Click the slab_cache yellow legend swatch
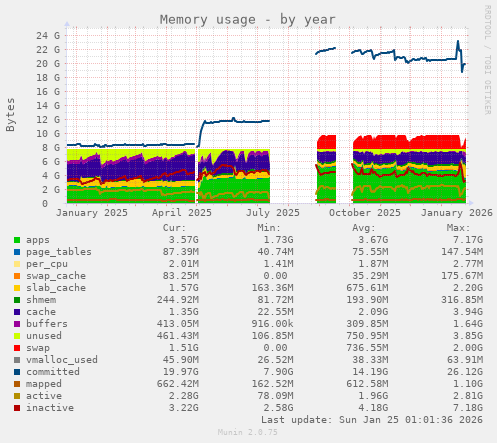This screenshot has height=443, width=497. 17,288
